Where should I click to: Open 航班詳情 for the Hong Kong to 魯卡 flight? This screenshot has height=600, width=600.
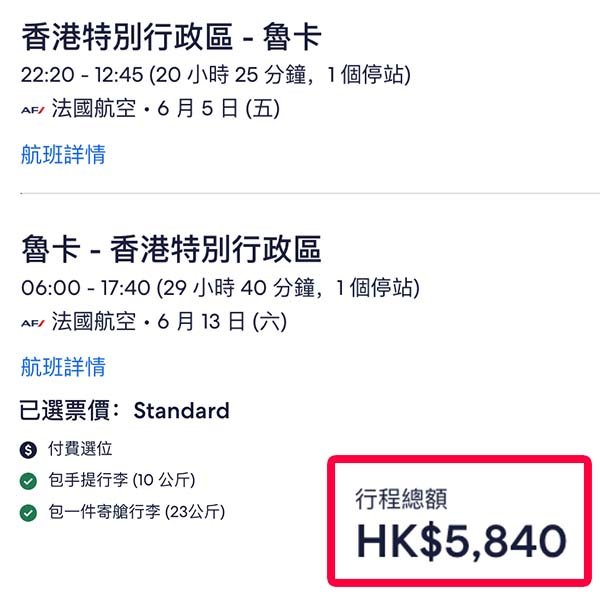click(x=63, y=154)
